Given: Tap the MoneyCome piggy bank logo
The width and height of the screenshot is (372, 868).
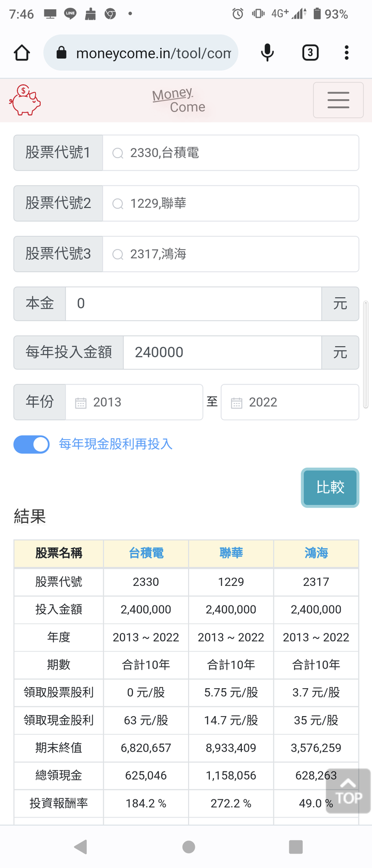Looking at the screenshot, I should (25, 100).
